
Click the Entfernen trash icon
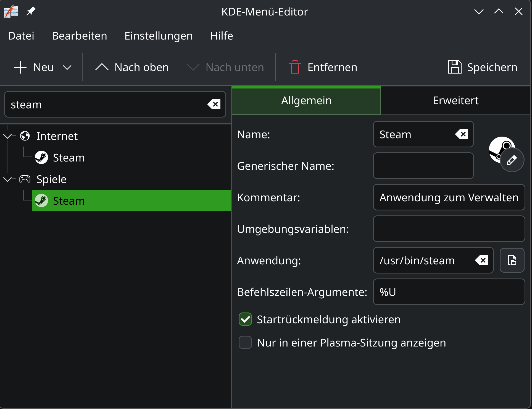295,67
